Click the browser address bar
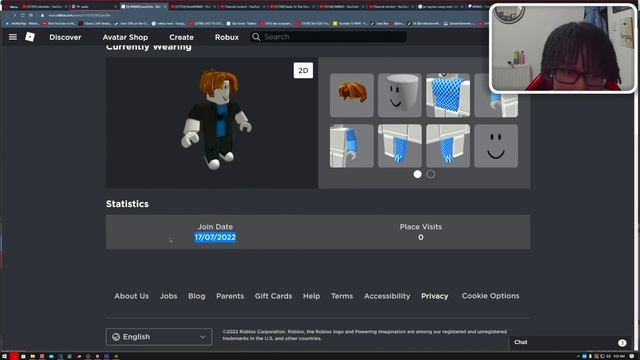640x360 pixels. (x=261, y=15)
